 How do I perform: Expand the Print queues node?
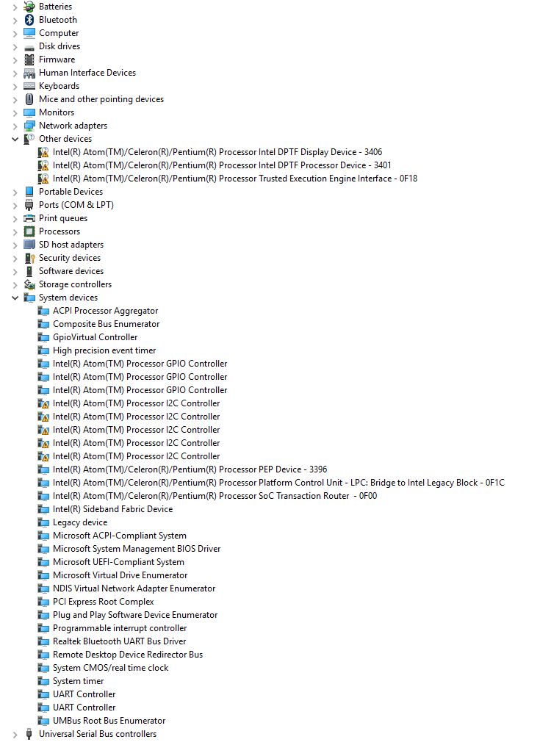coord(15,219)
